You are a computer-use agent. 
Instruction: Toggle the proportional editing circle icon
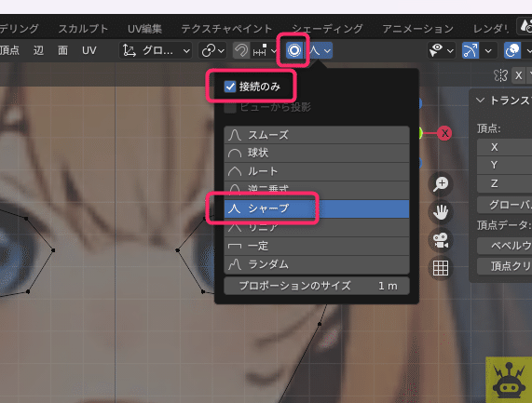coord(293,50)
